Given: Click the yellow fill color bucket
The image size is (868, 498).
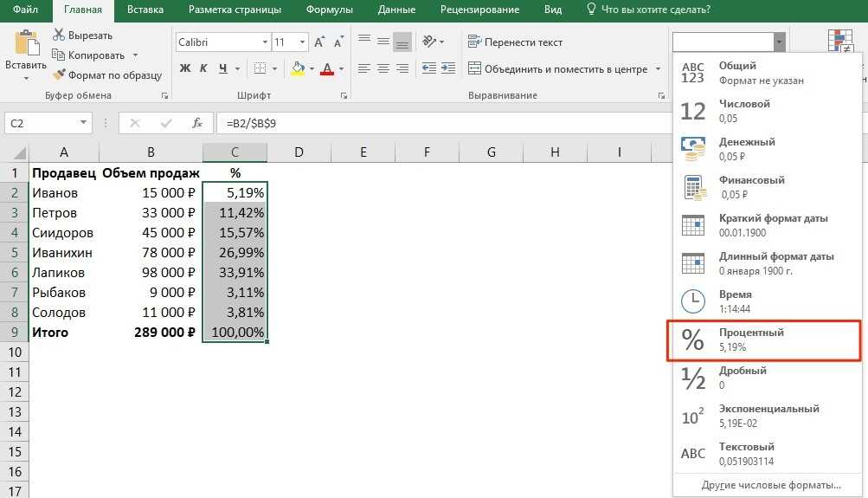Looking at the screenshot, I should (298, 68).
